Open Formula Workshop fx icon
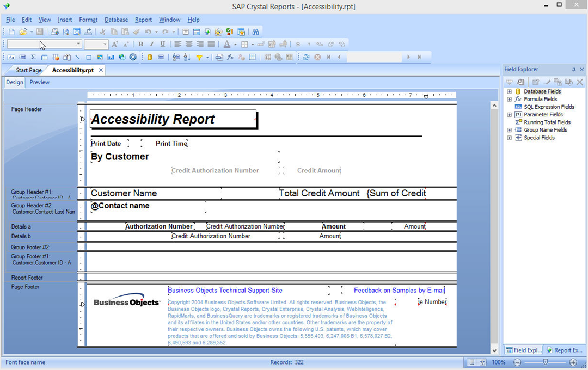Screen dimensions: 588x370 230,57
